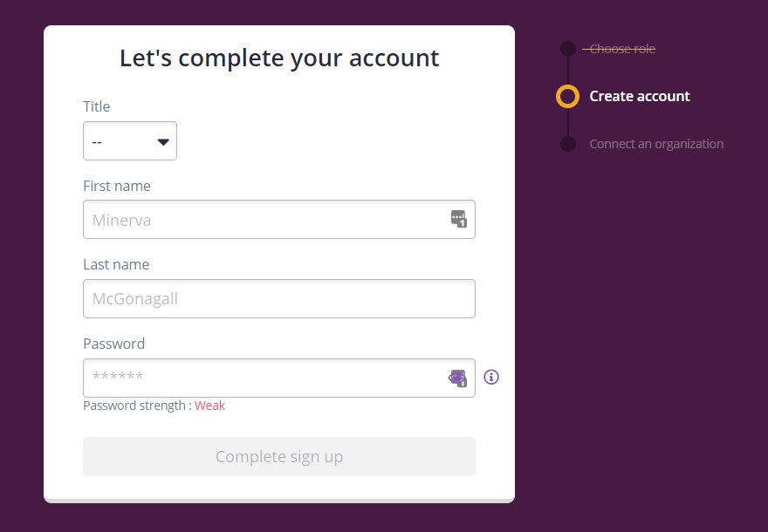This screenshot has width=768, height=532.
Task: Click the Password field label
Action: (113, 344)
